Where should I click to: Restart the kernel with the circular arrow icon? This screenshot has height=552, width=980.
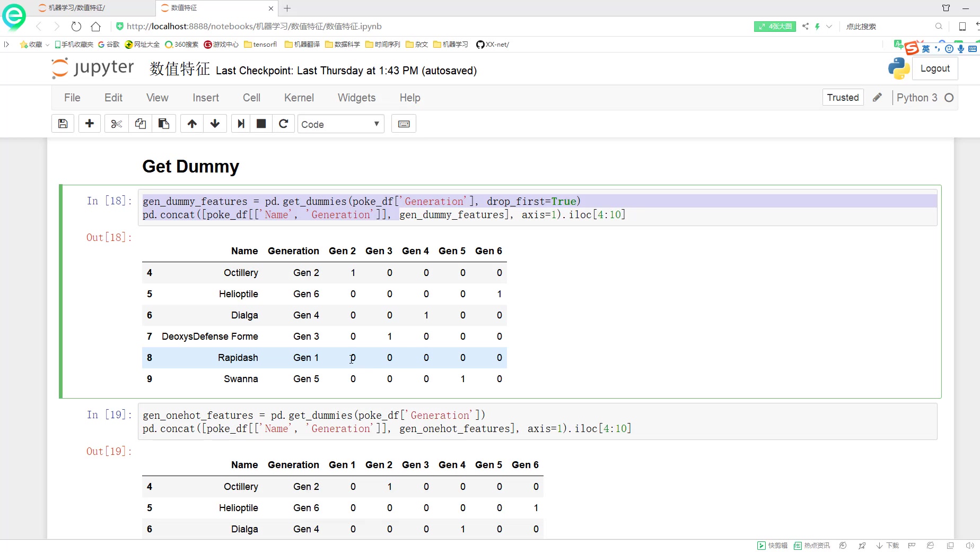tap(284, 124)
